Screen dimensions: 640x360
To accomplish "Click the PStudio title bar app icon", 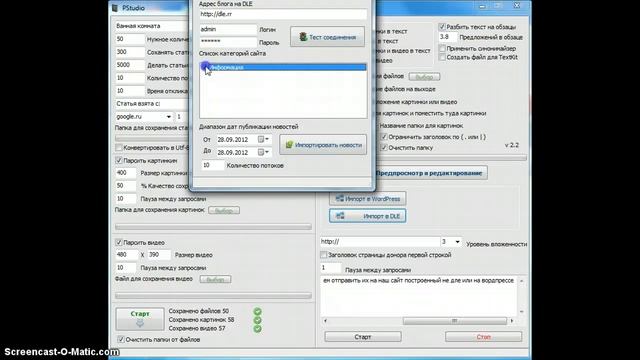I will [115, 8].
